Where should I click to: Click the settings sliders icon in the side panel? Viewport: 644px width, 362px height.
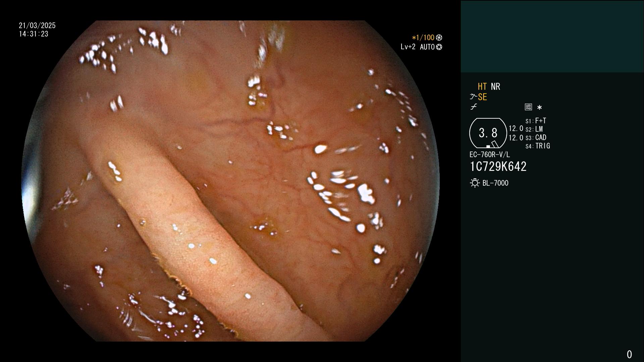528,107
